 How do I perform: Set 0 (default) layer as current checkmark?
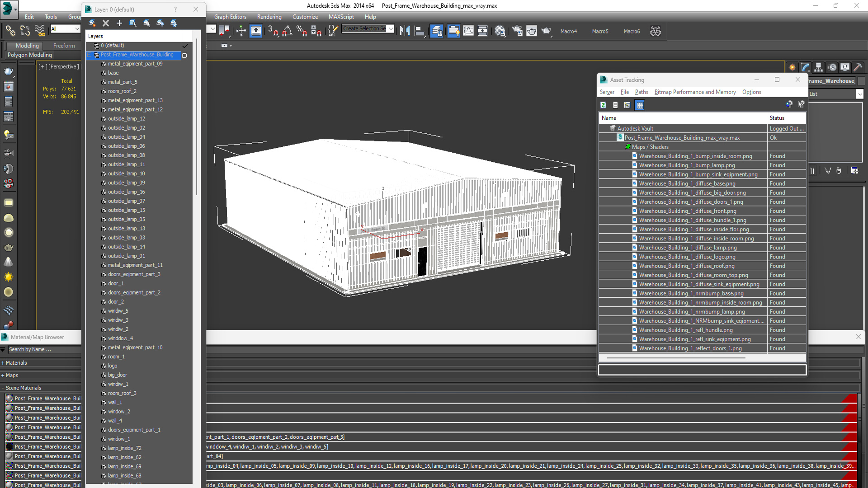pos(185,46)
